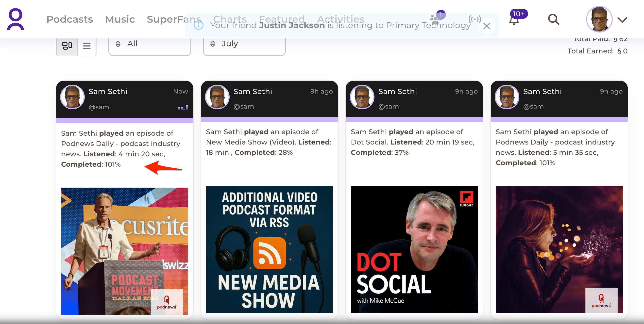This screenshot has height=324, width=644.
Task: Click the profile avatar in header
Action: point(599,19)
